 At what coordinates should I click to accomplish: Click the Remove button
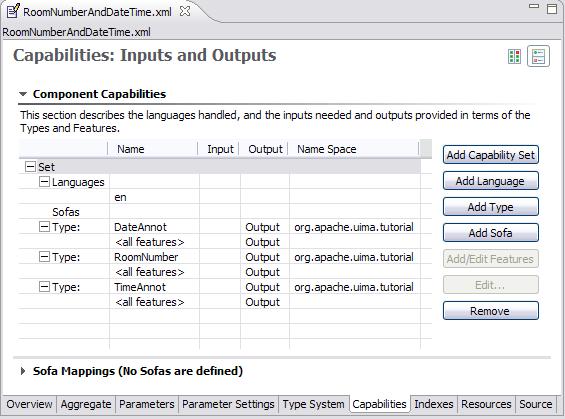click(x=491, y=311)
